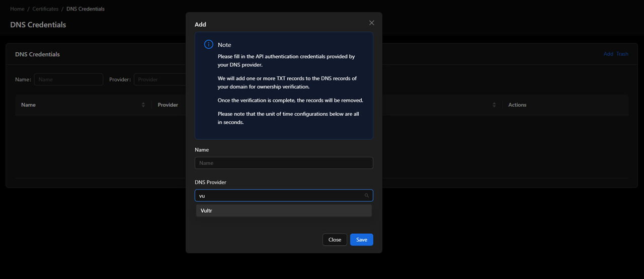644x279 pixels.
Task: Click the Provider filter input in background
Action: (x=160, y=79)
